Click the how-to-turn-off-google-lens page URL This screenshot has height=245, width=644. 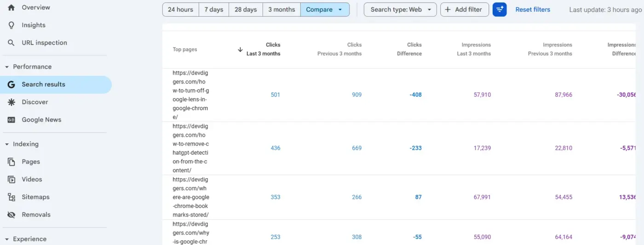point(191,95)
